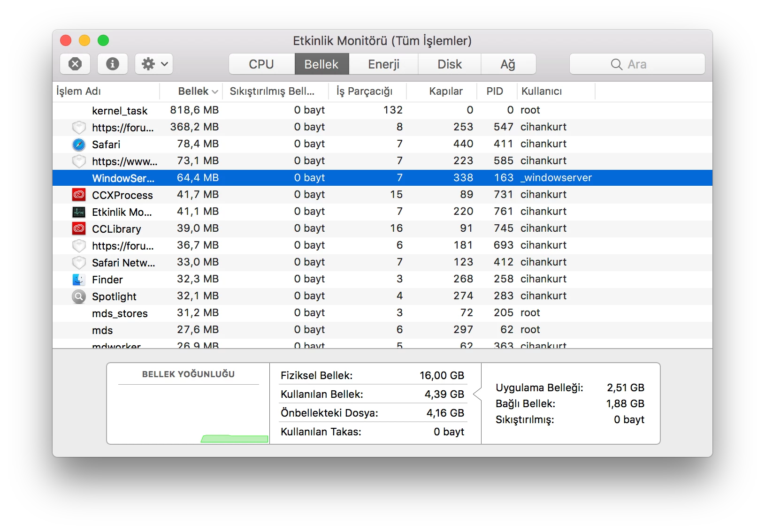Click CCXProcess memory 41,7 MB

198,195
